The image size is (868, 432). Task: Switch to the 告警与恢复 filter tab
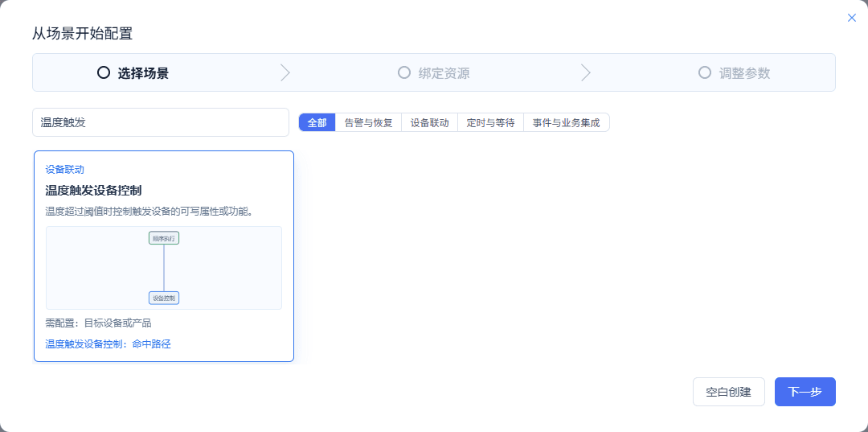click(368, 122)
